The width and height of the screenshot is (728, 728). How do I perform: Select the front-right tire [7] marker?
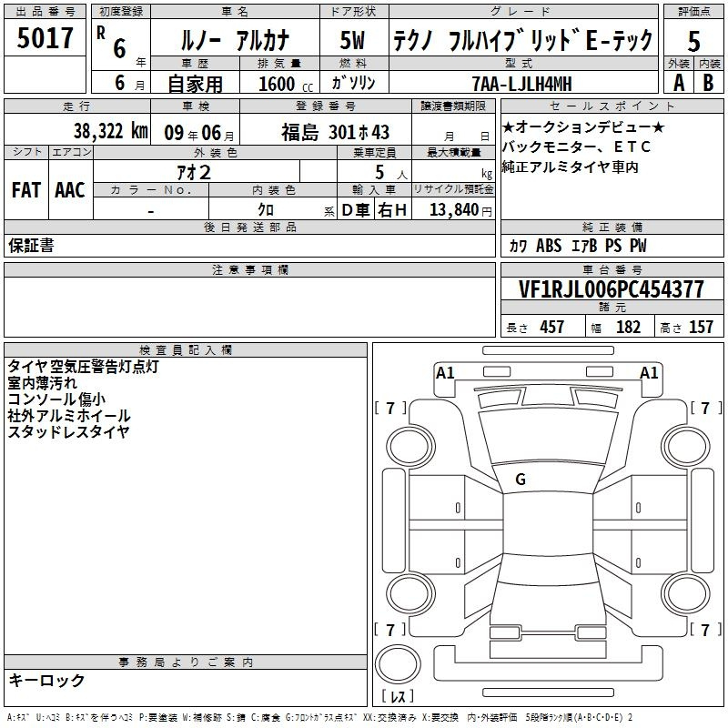(704, 409)
